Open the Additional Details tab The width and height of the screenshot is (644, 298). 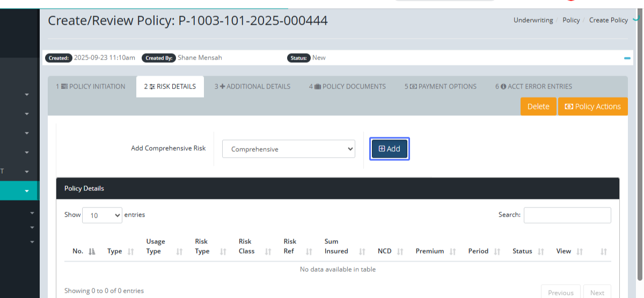[252, 86]
